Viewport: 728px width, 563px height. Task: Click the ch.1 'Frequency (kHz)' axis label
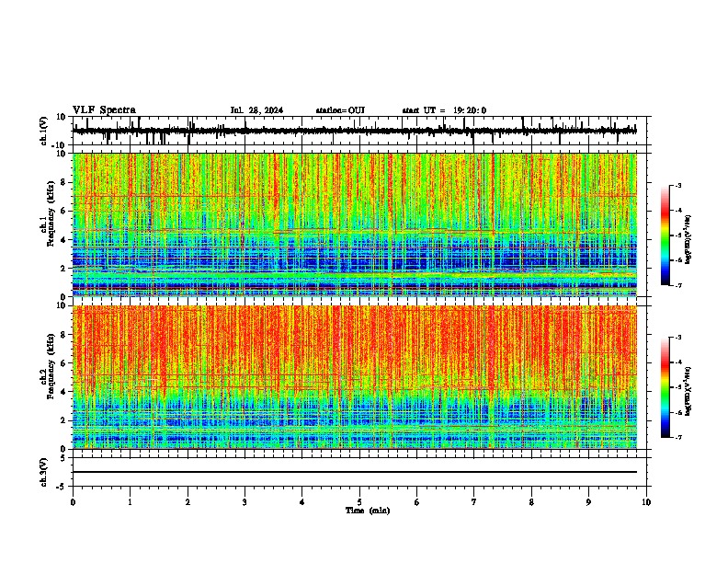coord(51,213)
